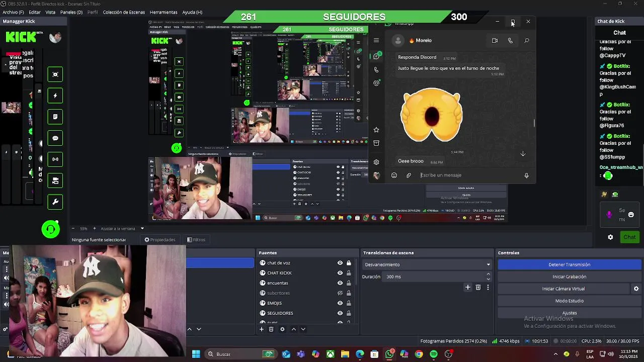Click Iniciar Grabación button

570,277
